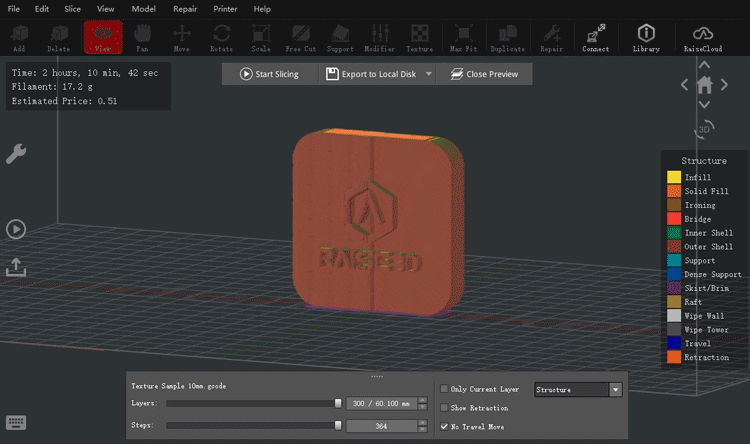Viewport: 750px width, 444px height.
Task: Click the Add model toolbar icon
Action: tap(20, 38)
